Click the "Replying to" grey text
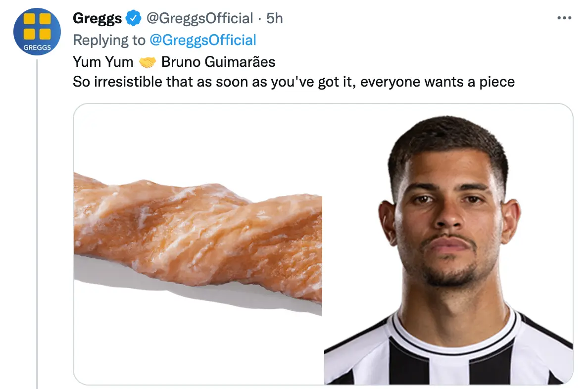This screenshot has width=588, height=389. (x=109, y=40)
